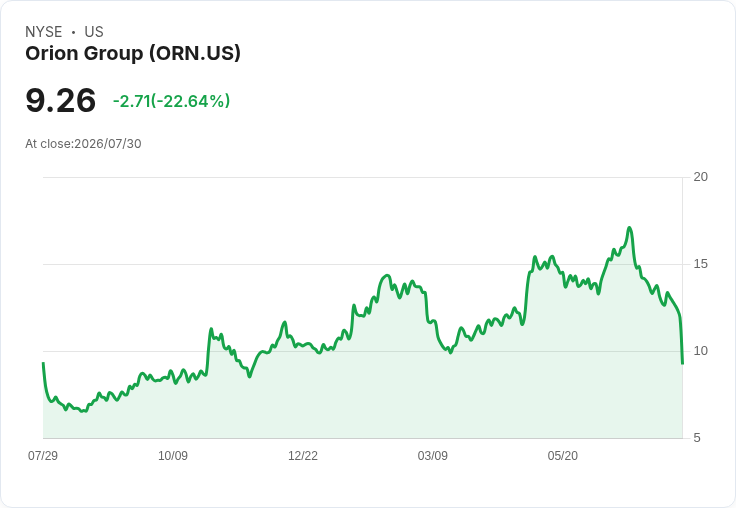
Task: Click the 03/09 x-axis date label
Action: pyautogui.click(x=433, y=455)
